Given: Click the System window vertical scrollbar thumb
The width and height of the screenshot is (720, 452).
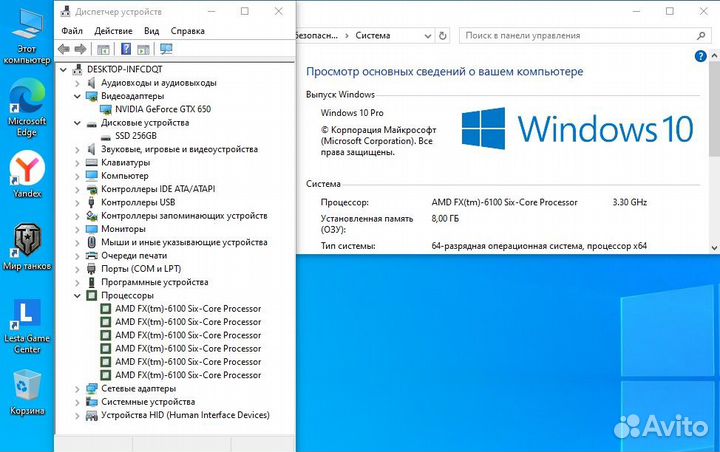Looking at the screenshot, I should pos(714,109).
